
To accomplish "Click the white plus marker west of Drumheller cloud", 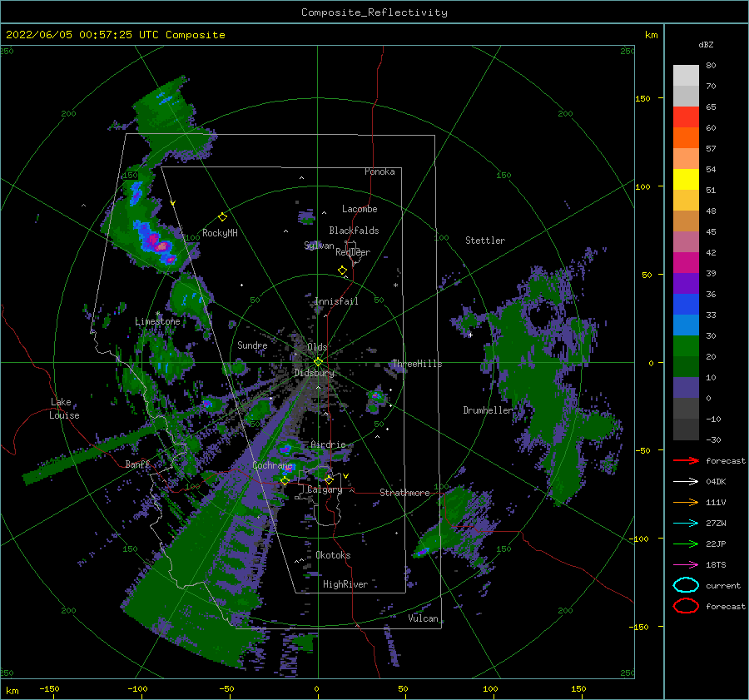I will [470, 335].
